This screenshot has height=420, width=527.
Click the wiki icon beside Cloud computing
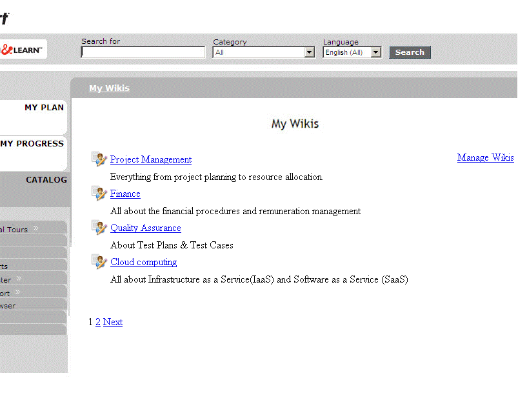click(99, 262)
